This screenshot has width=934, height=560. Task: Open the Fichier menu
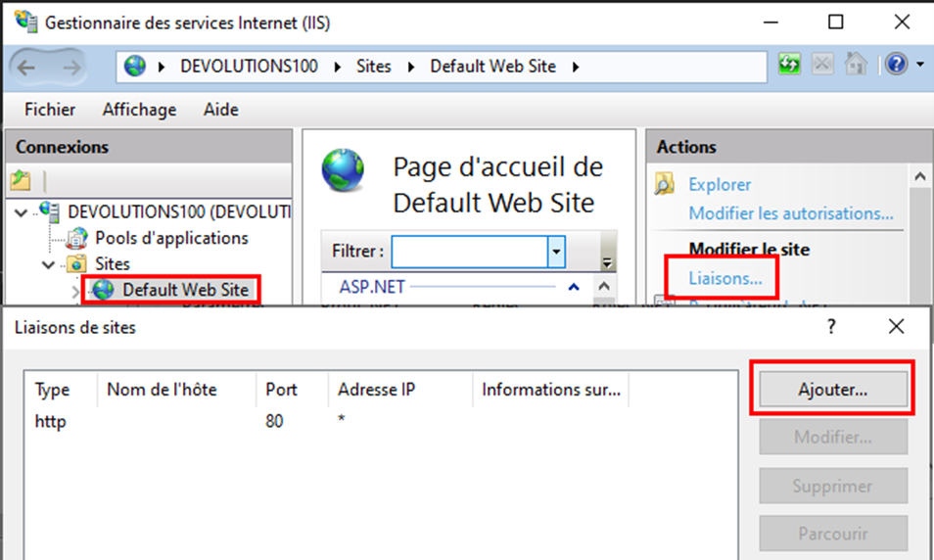(x=50, y=110)
